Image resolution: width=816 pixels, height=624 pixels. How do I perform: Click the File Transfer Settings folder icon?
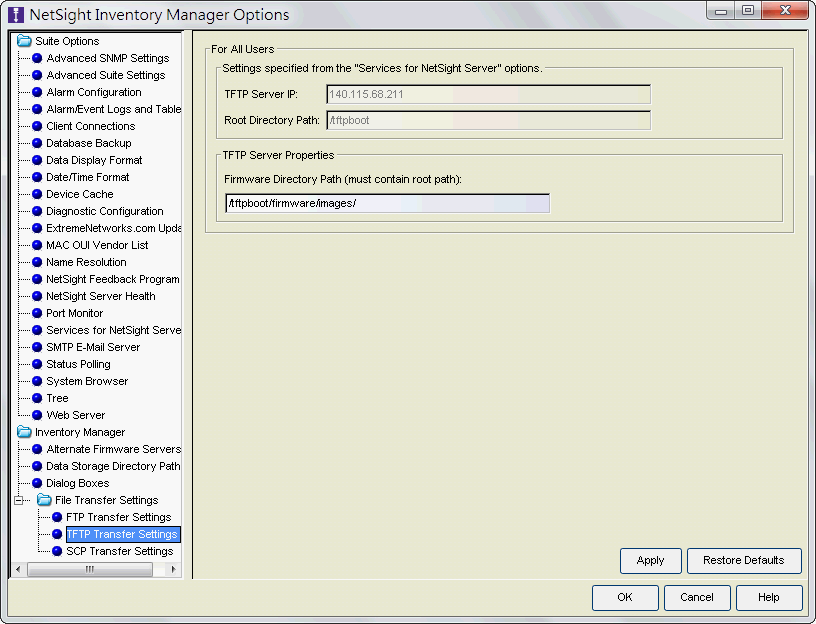point(44,500)
